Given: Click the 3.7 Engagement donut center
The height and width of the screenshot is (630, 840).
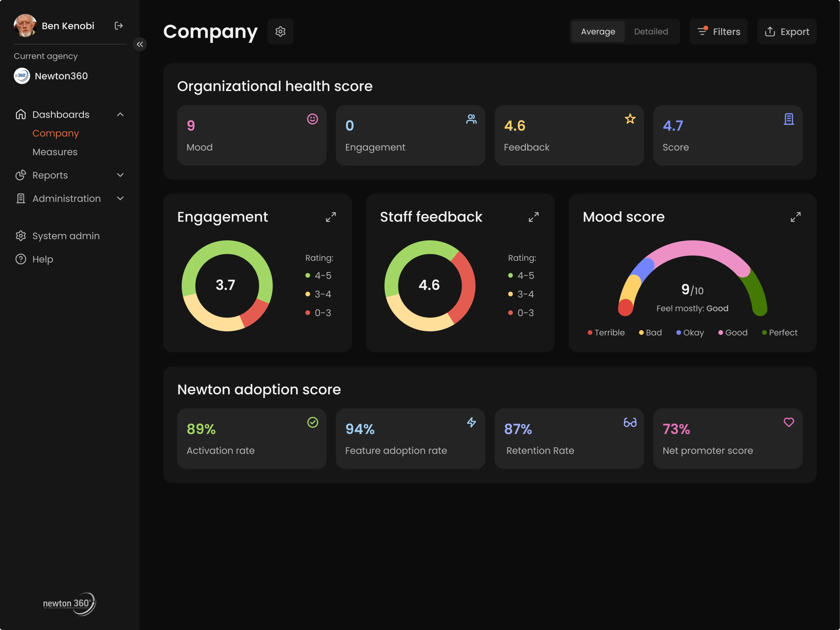Looking at the screenshot, I should [x=225, y=285].
